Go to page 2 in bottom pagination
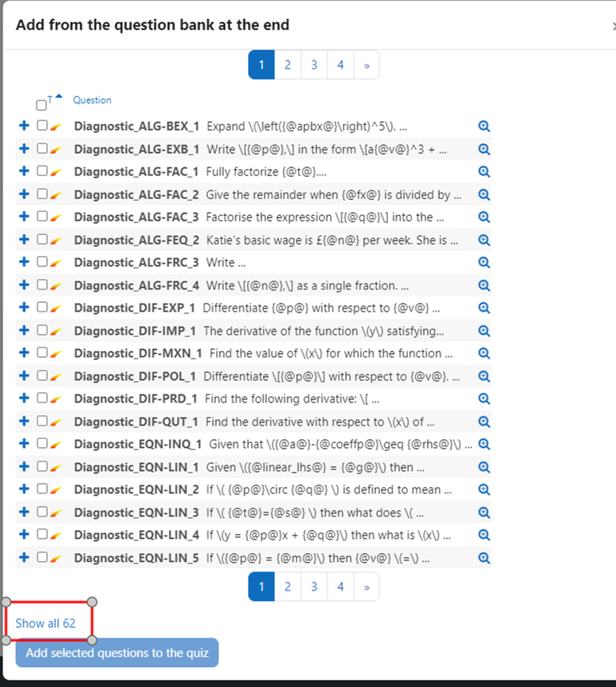 288,587
